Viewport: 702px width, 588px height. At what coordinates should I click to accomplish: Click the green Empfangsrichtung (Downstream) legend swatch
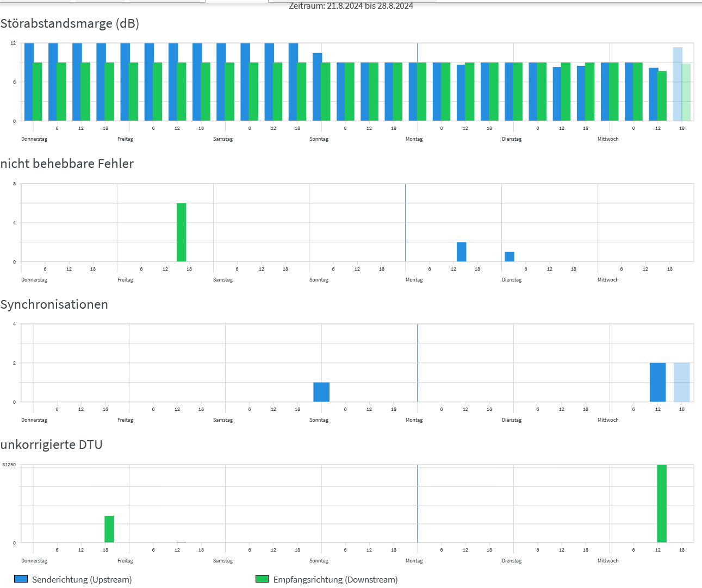(x=262, y=579)
